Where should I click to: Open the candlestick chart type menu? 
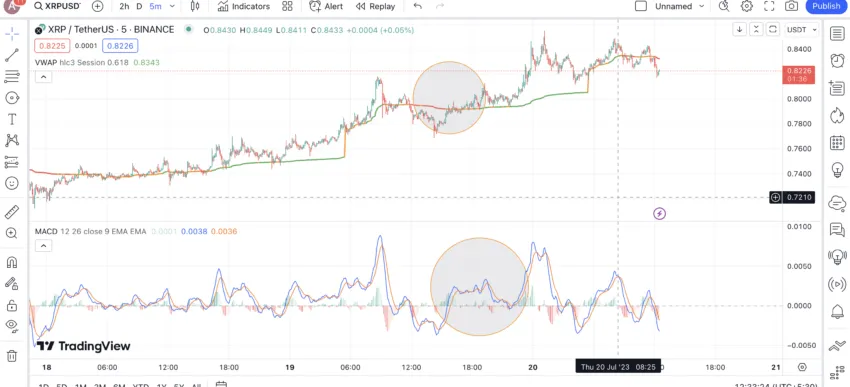195,7
